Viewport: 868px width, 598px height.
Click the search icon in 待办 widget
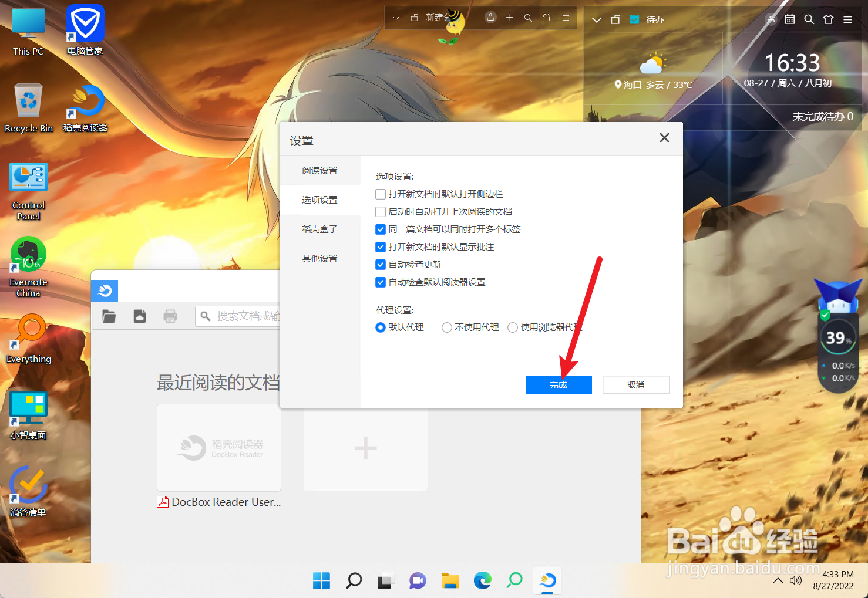(809, 19)
